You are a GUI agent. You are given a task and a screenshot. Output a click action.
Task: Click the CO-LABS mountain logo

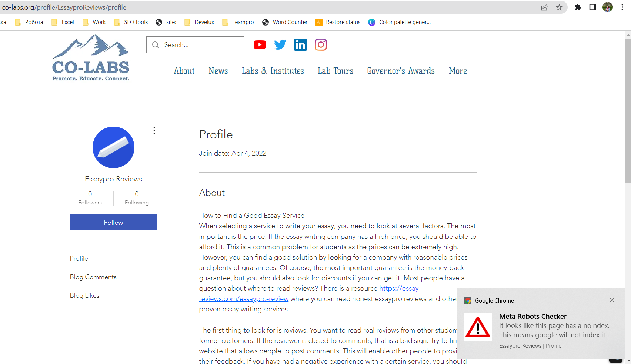click(91, 58)
